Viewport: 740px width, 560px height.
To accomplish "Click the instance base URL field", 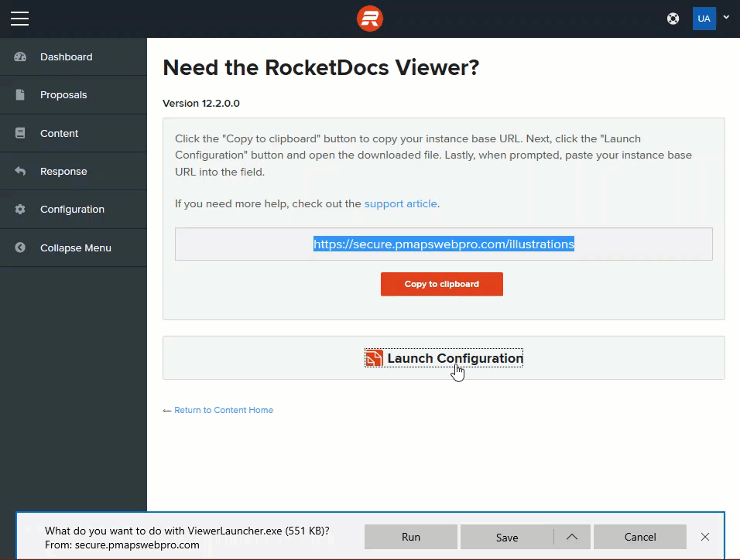I will point(444,244).
